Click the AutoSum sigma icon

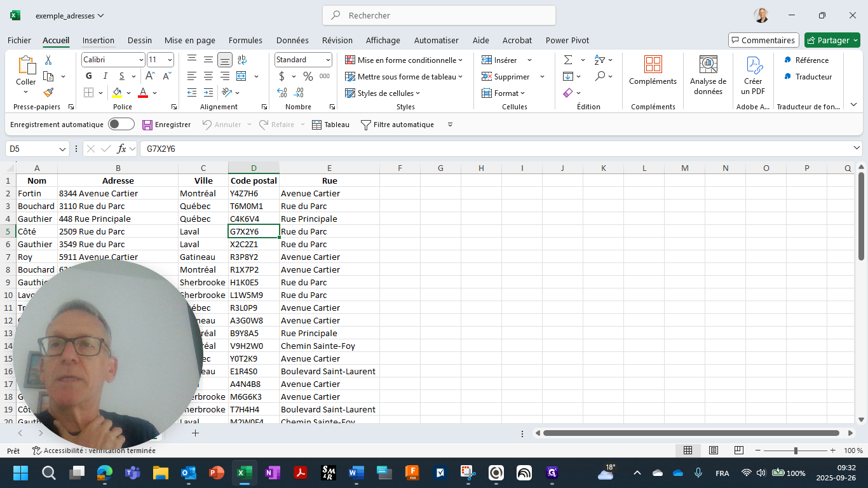click(568, 60)
